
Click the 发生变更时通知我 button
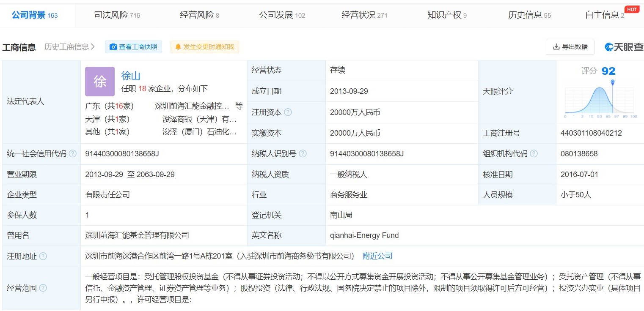coord(205,47)
